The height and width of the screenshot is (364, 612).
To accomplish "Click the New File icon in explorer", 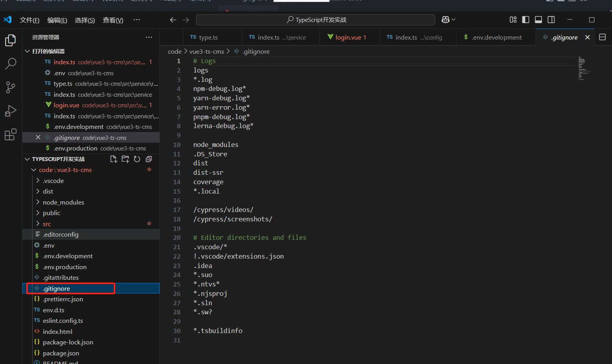I will 114,159.
